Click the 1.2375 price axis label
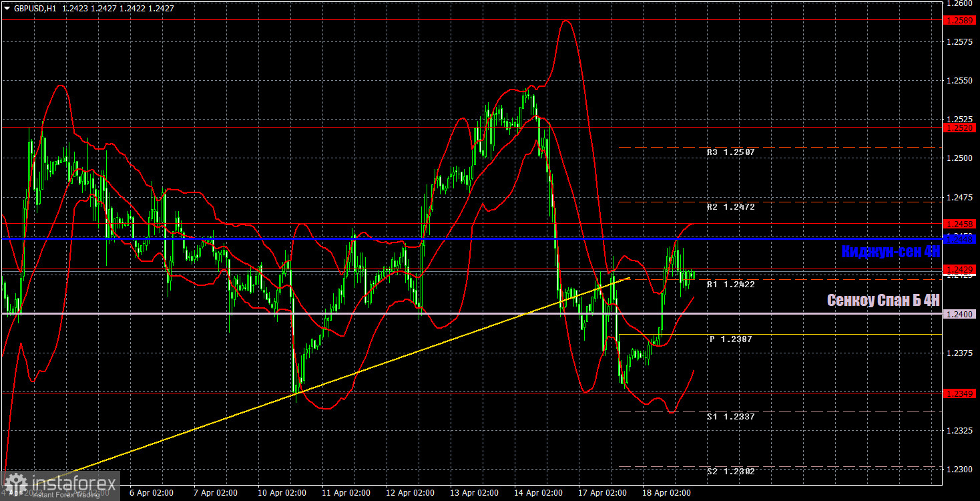This screenshot has height=501, width=980. coord(960,353)
